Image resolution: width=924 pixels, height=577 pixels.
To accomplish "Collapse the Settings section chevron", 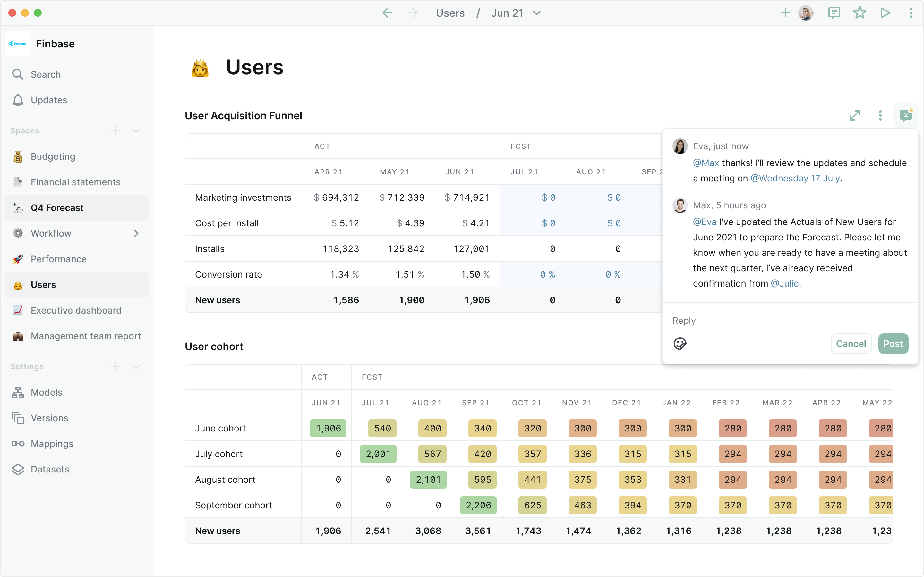I will (x=136, y=367).
